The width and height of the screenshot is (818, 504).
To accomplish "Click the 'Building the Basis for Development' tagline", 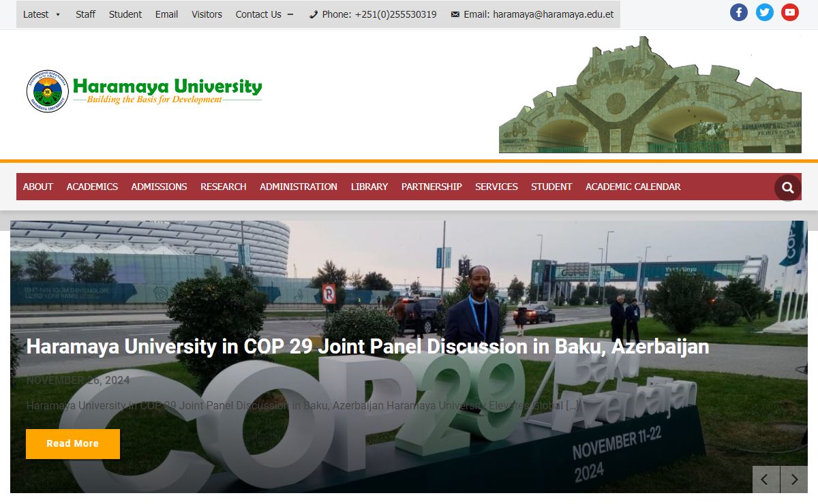I will 155,100.
